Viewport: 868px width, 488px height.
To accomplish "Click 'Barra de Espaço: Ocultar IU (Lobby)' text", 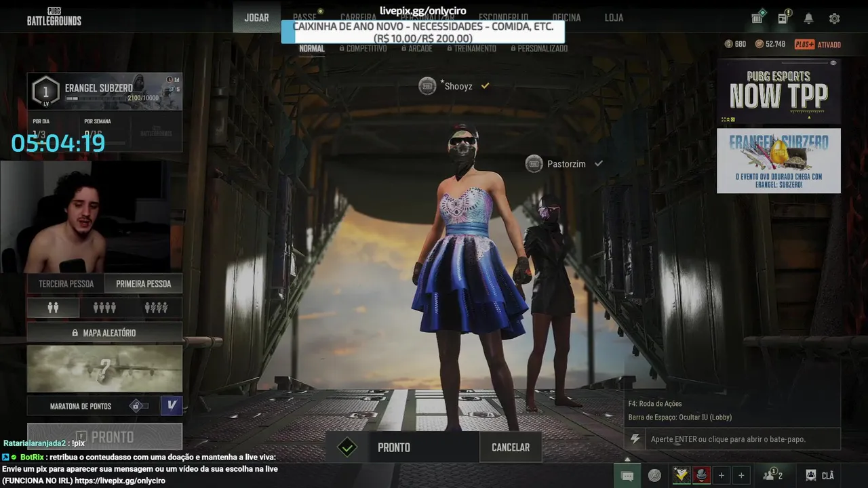I will point(680,418).
